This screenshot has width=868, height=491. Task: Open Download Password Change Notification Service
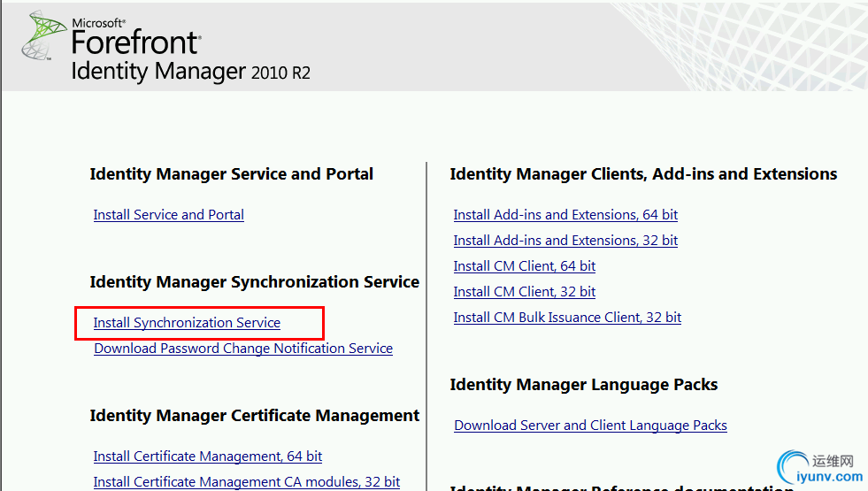(x=243, y=349)
